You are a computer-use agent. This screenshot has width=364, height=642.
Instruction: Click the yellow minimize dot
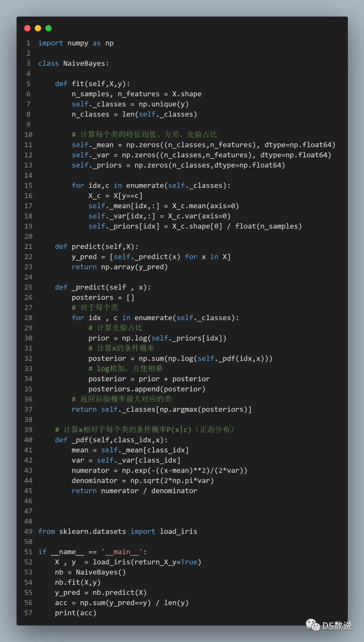[x=38, y=28]
